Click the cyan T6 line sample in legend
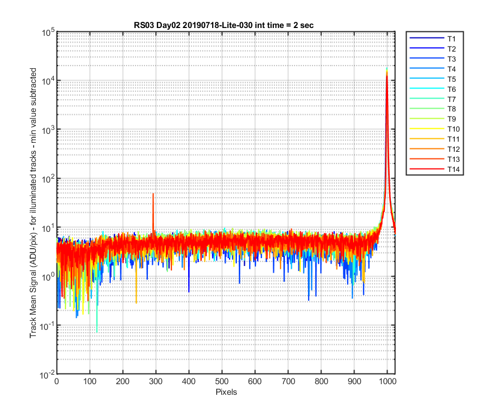 [427, 88]
